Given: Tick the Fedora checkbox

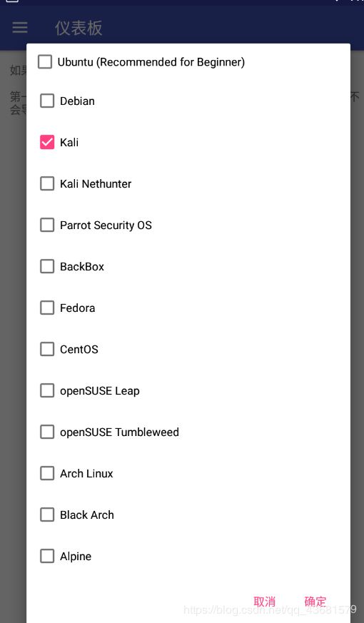Looking at the screenshot, I should click(47, 308).
